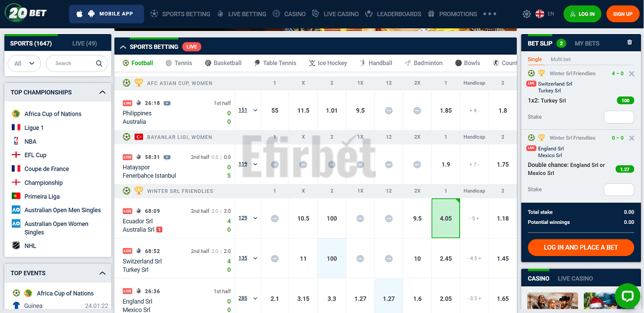Deselect the highlighted 4.05 handicap odds

446,218
